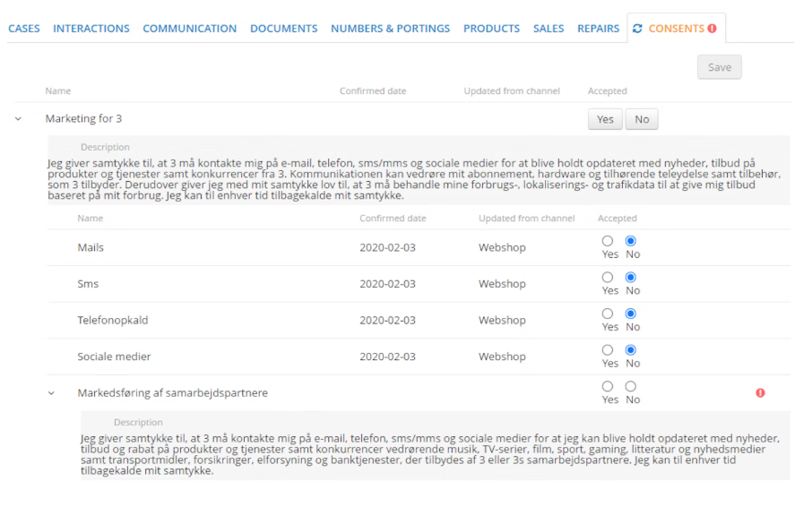This screenshot has width=812, height=507.
Task: Select No radio for Sms consent
Action: click(x=630, y=278)
